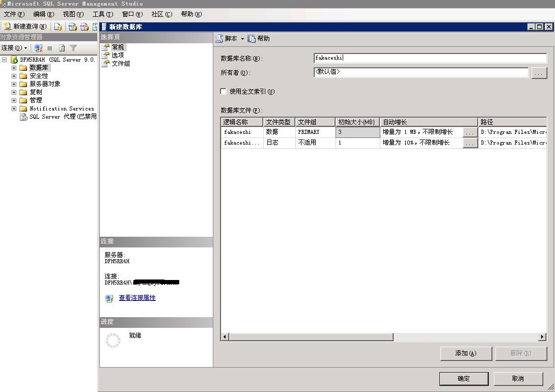Image resolution: width=555 pixels, height=392 pixels.
Task: Expand the 管理 tree node
Action: [x=14, y=100]
